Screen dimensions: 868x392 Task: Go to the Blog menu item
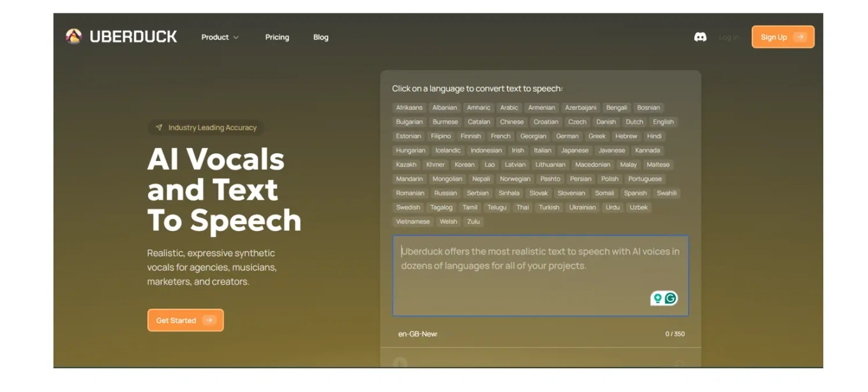point(320,37)
